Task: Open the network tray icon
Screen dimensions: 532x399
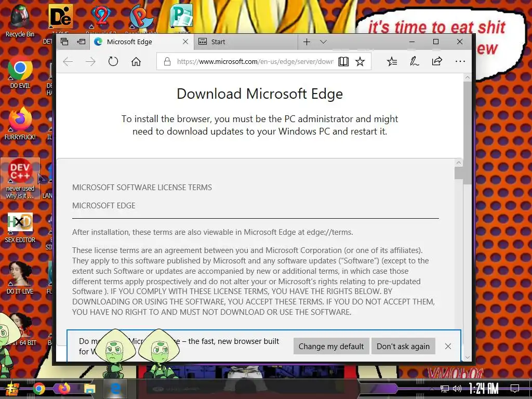Action: [x=445, y=389]
